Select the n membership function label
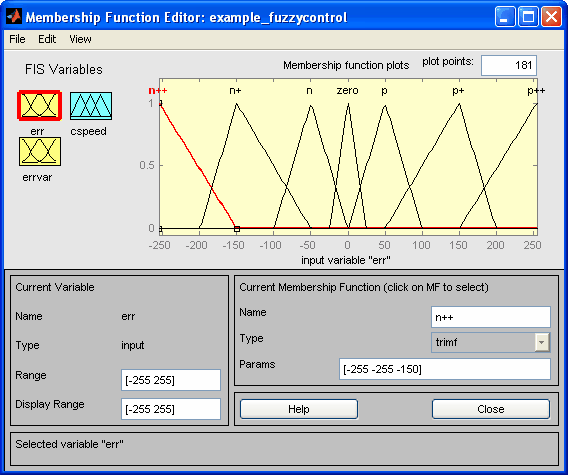 (x=309, y=91)
